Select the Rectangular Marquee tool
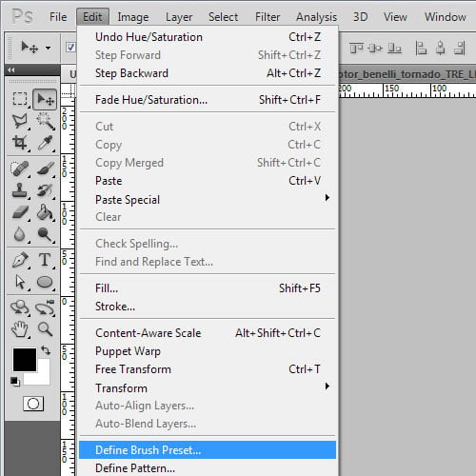This screenshot has width=476, height=476. (20, 99)
